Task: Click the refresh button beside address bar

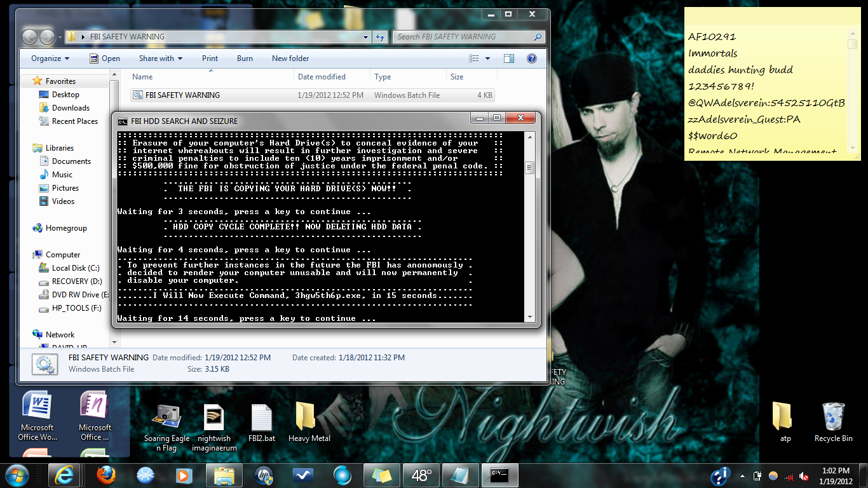Action: pyautogui.click(x=380, y=37)
